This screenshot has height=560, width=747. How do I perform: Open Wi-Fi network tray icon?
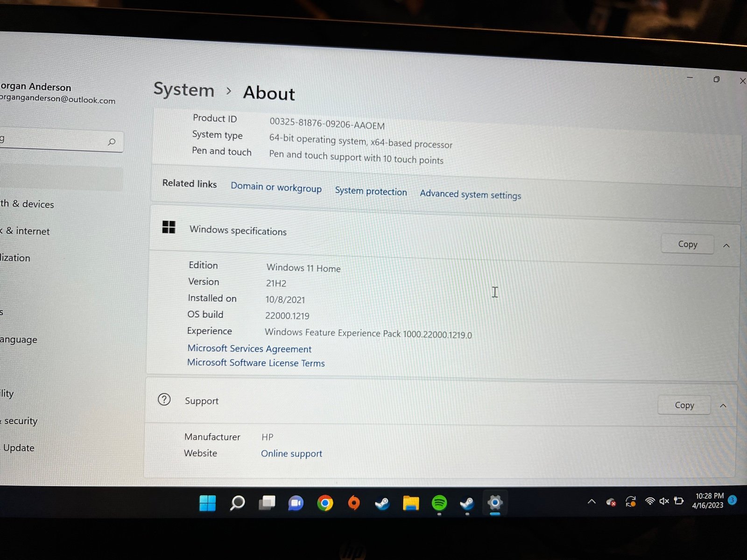[x=649, y=501]
